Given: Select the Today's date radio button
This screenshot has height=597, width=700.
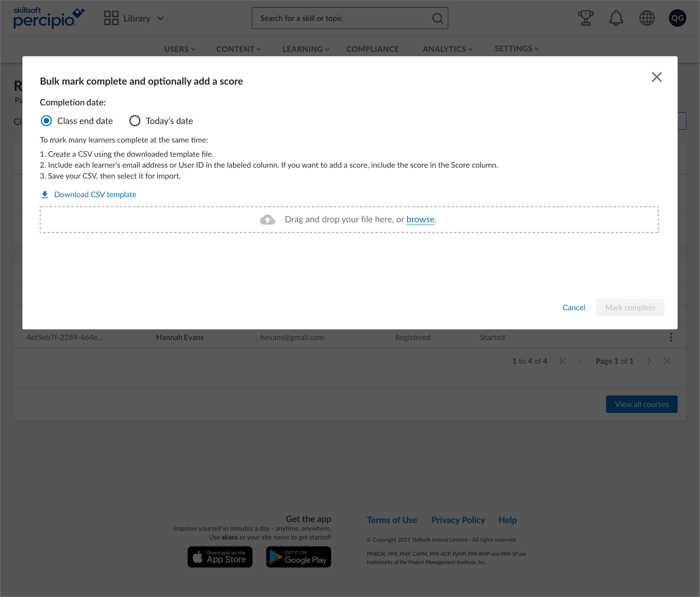Looking at the screenshot, I should coord(135,121).
